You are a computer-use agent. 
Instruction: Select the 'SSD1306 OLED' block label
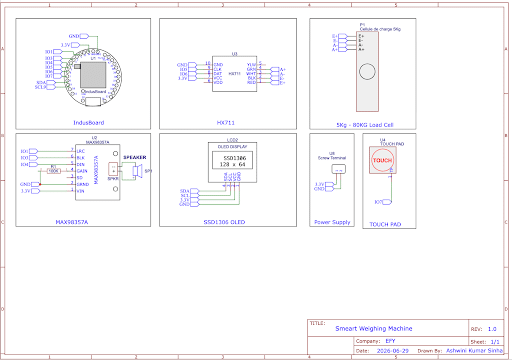click(x=224, y=222)
